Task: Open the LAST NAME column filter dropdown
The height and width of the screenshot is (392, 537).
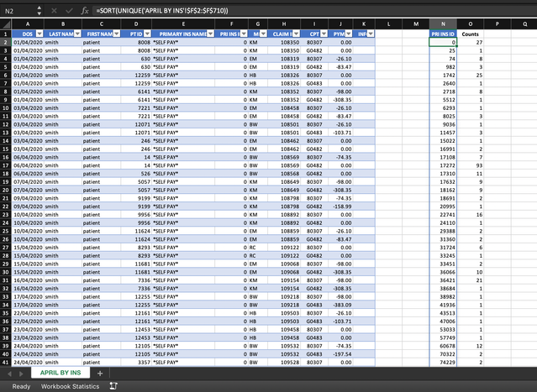Action: tap(77, 34)
